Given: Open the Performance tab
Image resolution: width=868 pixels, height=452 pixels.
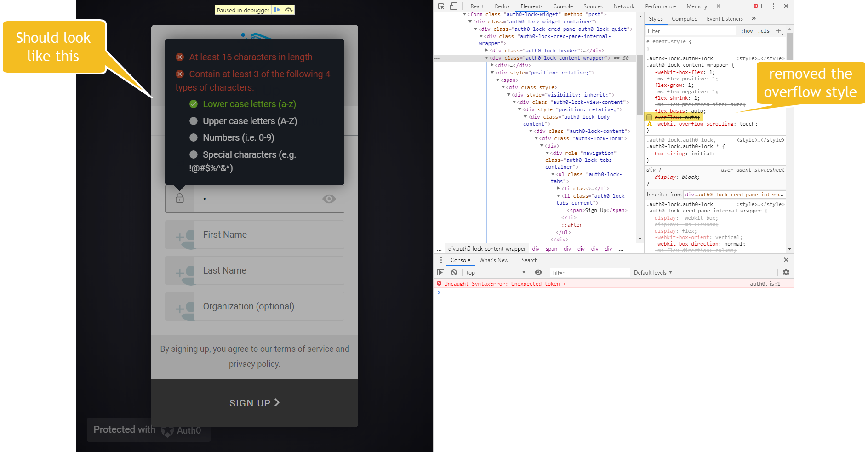Looking at the screenshot, I should point(661,6).
